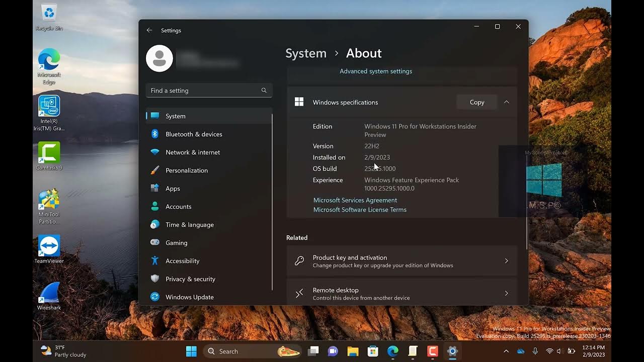This screenshot has height=362, width=644.
Task: Click the battery icon in system tray
Action: pyautogui.click(x=571, y=351)
